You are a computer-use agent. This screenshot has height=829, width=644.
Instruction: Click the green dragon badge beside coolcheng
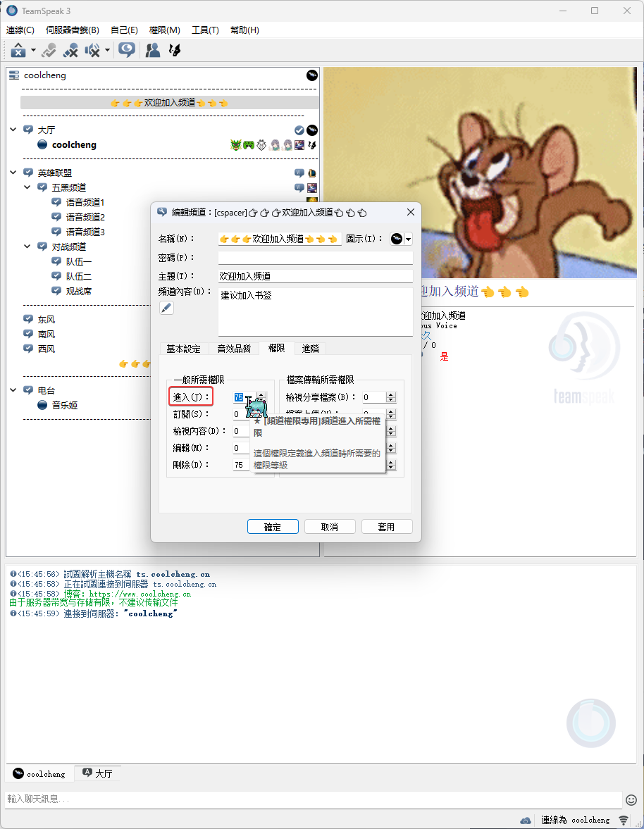point(236,144)
